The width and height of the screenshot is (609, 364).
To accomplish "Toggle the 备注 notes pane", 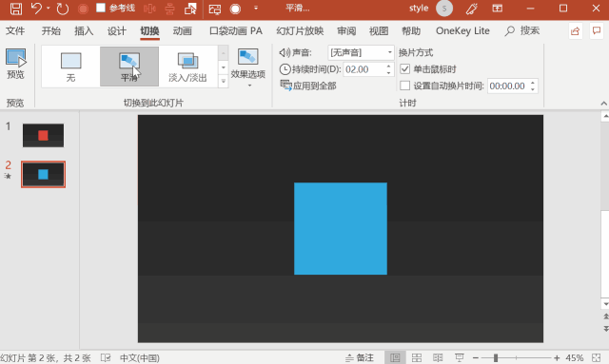I will [360, 357].
